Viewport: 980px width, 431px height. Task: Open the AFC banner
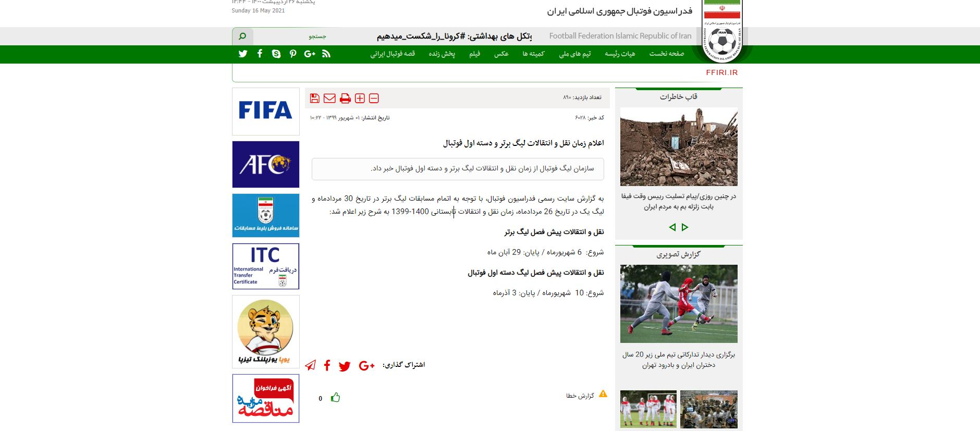pyautogui.click(x=266, y=164)
